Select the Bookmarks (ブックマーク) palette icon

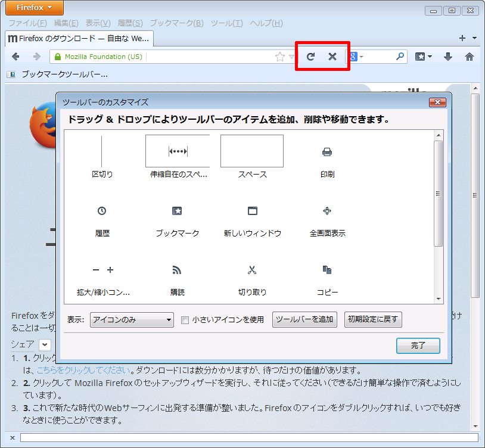coord(177,211)
